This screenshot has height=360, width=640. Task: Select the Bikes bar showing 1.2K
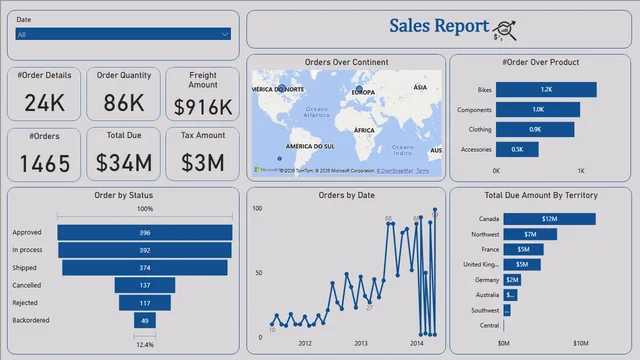coord(546,89)
